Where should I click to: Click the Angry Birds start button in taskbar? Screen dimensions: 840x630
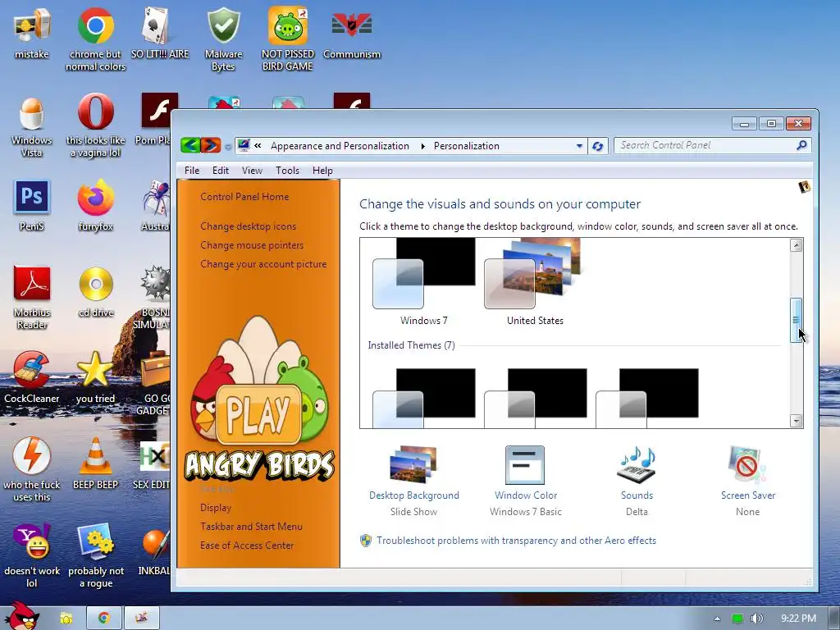coord(21,616)
